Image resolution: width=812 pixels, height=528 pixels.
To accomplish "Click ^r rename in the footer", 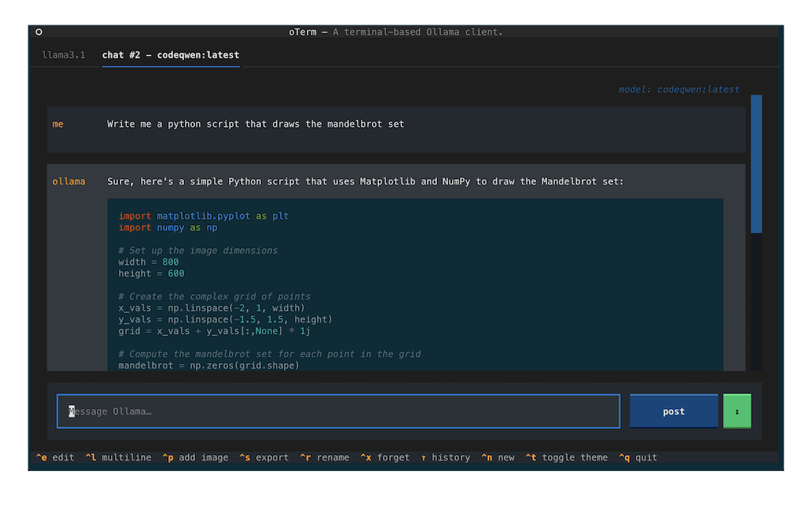I will pos(324,457).
